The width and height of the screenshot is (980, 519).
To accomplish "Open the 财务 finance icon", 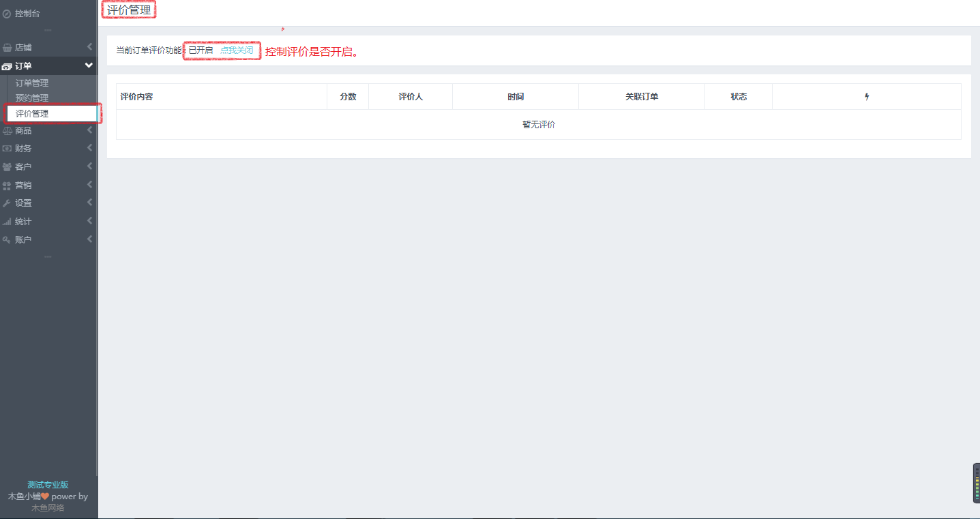I will (8, 148).
